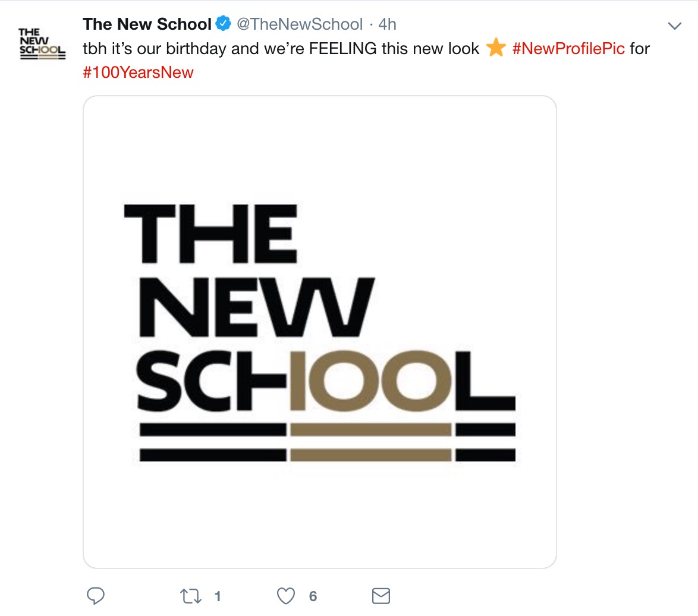Viewport: 698px width, 616px height.
Task: Click the word "THE" in the logo image
Action: 210,234
